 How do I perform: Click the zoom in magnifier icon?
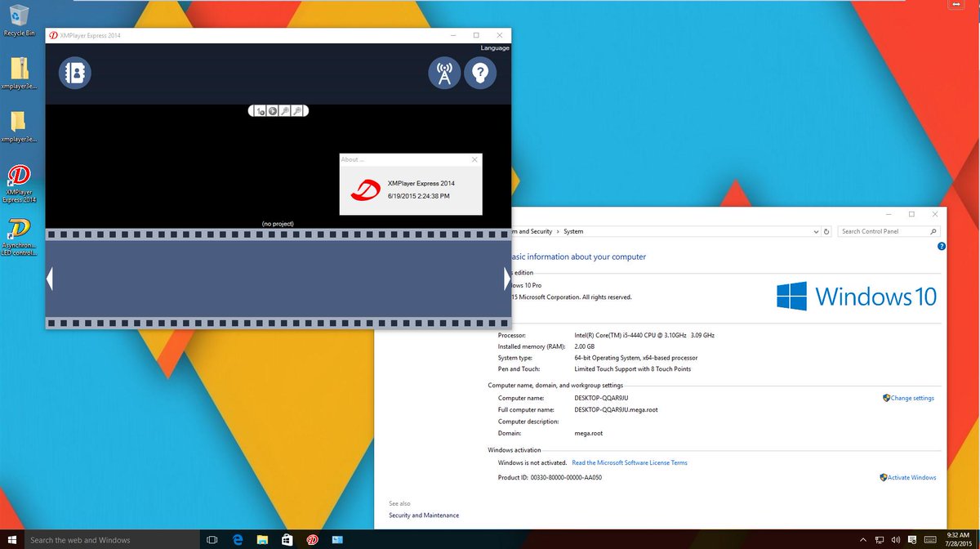coord(285,111)
